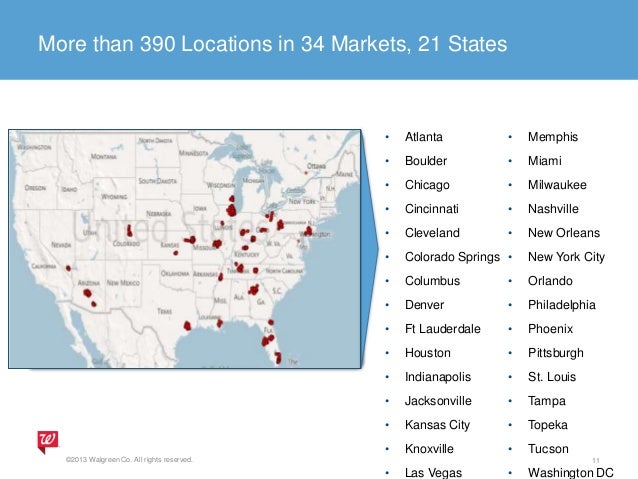
Task: Click the 'Texas' label on map
Action: pos(164,311)
